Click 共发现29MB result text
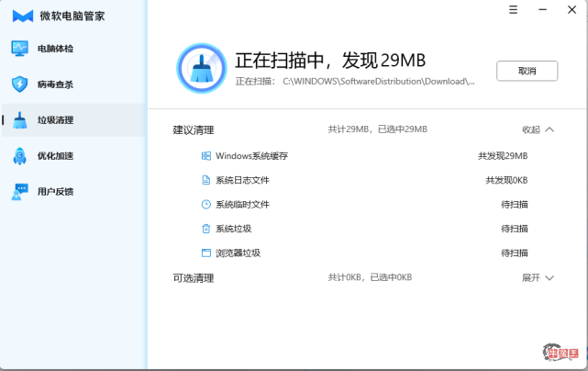This screenshot has height=371, width=588. pos(503,156)
